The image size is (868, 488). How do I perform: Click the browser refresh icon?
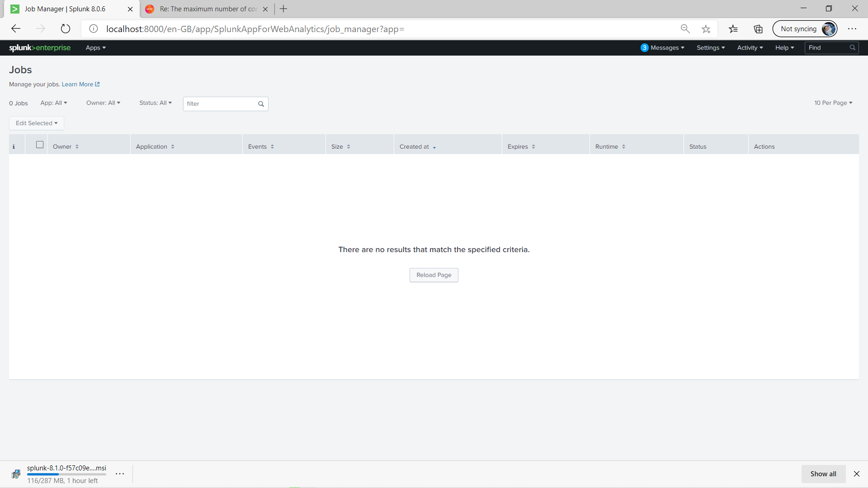point(66,29)
